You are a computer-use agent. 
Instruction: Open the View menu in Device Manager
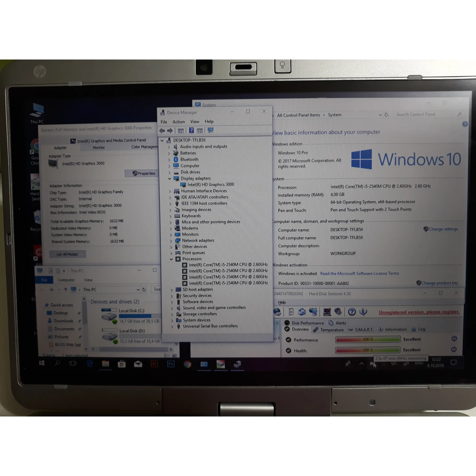pos(194,122)
